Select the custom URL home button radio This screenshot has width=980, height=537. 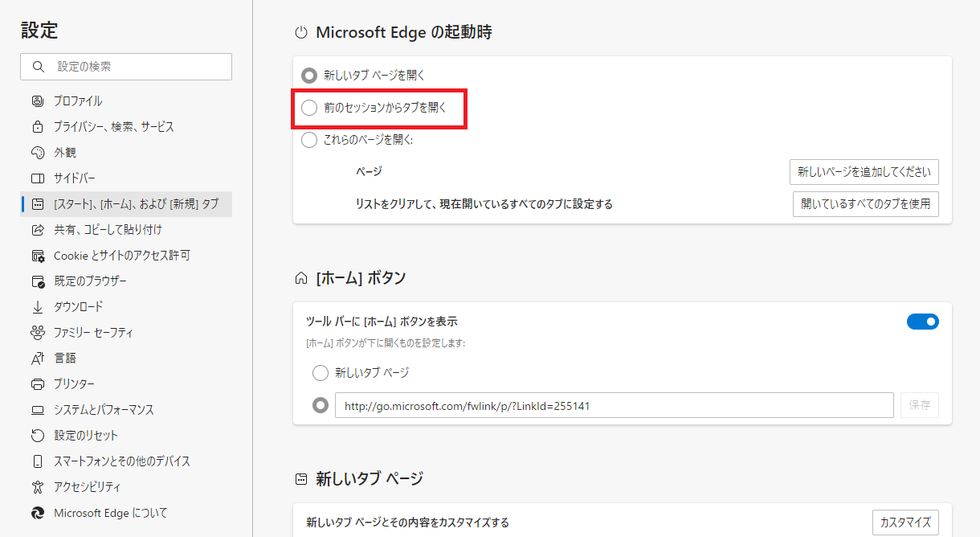pyautogui.click(x=321, y=405)
